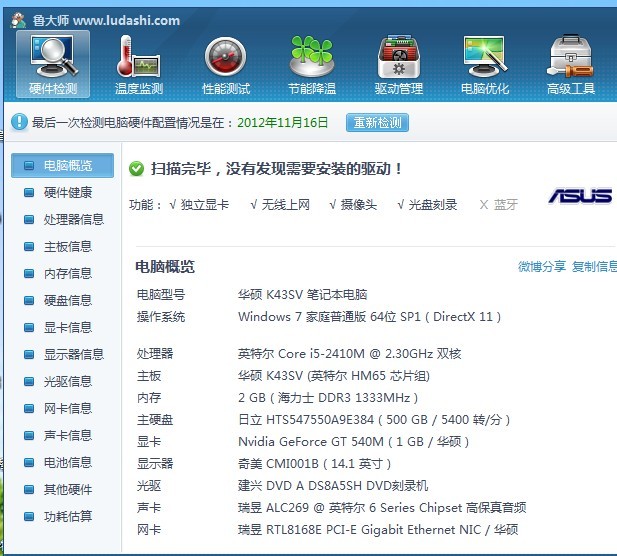Open the 硬件检测 hardware detection tool

click(x=53, y=64)
